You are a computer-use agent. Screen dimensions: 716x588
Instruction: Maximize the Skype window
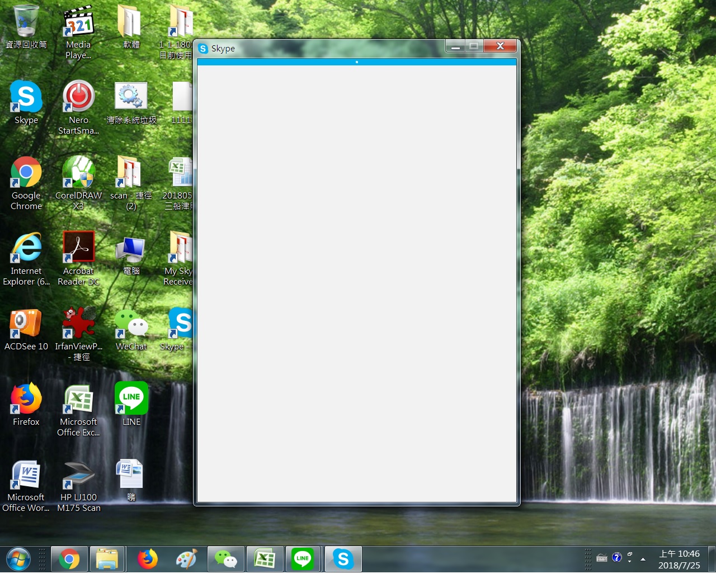474,46
